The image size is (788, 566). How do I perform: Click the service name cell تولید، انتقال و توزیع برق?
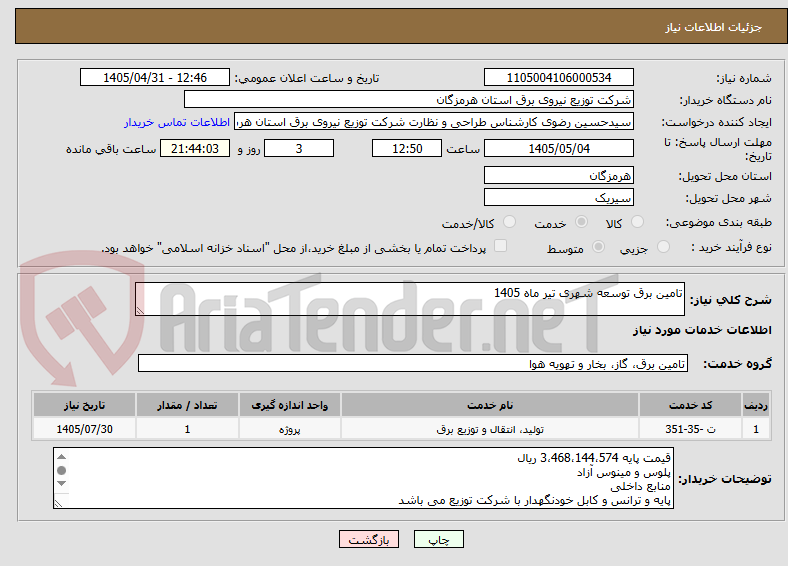[490, 429]
